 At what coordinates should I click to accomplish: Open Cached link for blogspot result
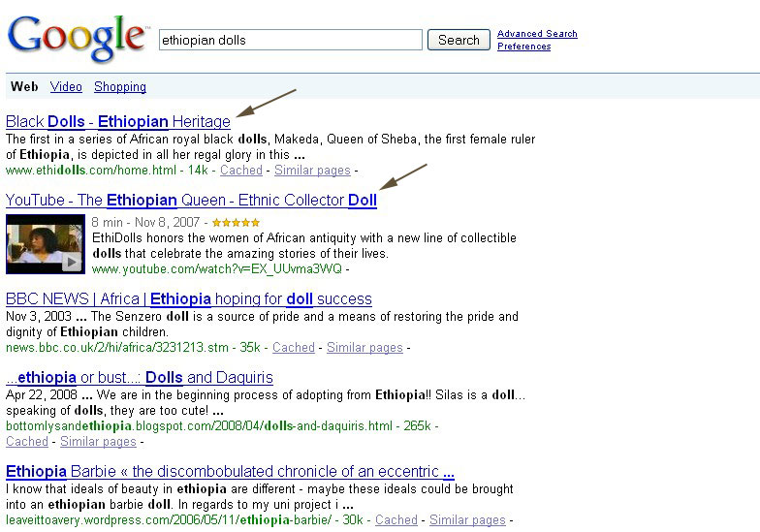tap(27, 442)
